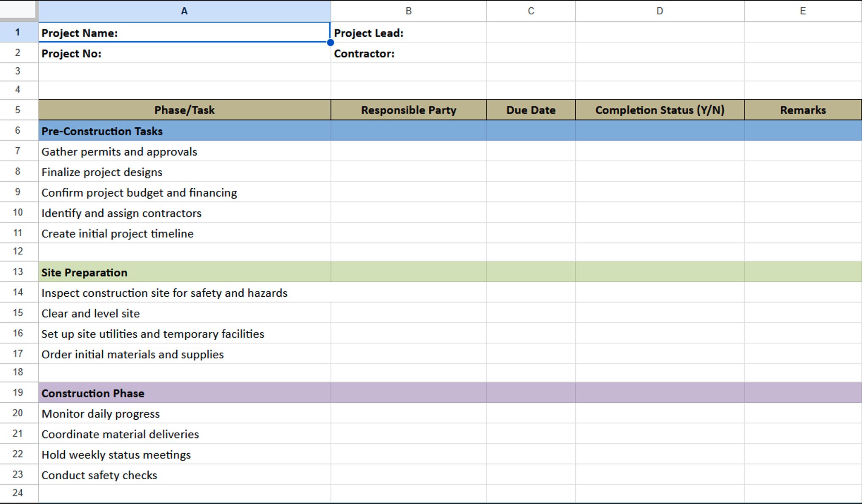Click the 'Project Name:' cell
This screenshot has width=862, height=504.
pos(184,32)
